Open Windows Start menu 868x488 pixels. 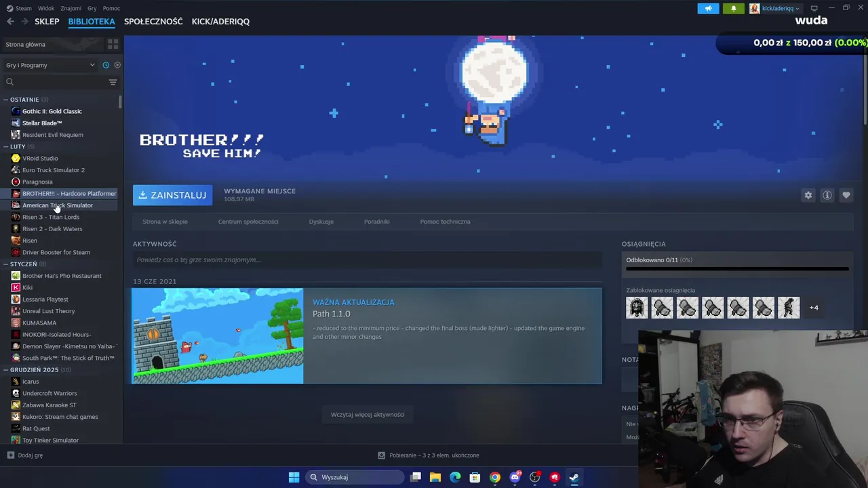click(x=294, y=477)
